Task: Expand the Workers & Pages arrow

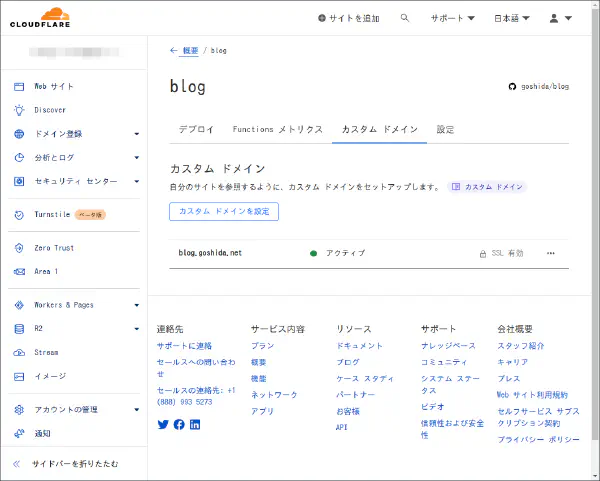Action: point(137,305)
